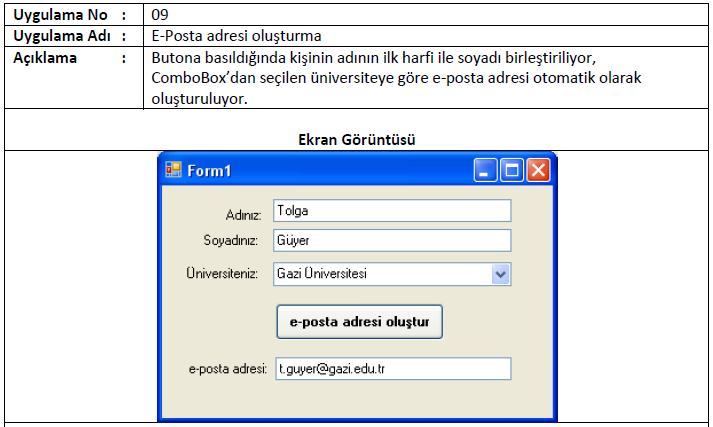Screen dimensions: 713x427
Task: Click the Soyadınız label
Action: pos(231,240)
